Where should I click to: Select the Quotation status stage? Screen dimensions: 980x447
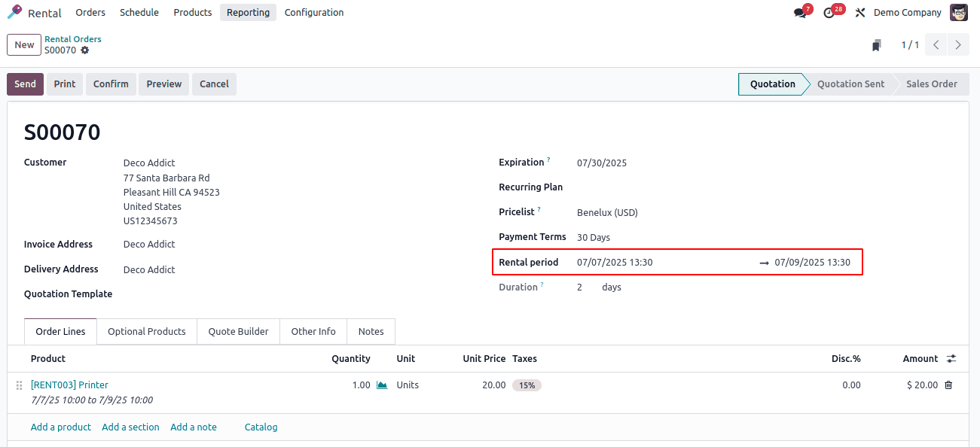click(773, 84)
